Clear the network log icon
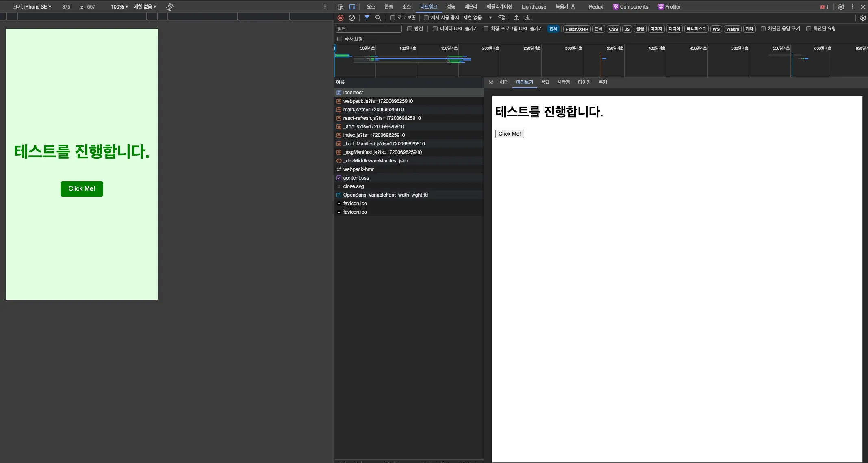Viewport: 868px width, 463px height. [352, 18]
